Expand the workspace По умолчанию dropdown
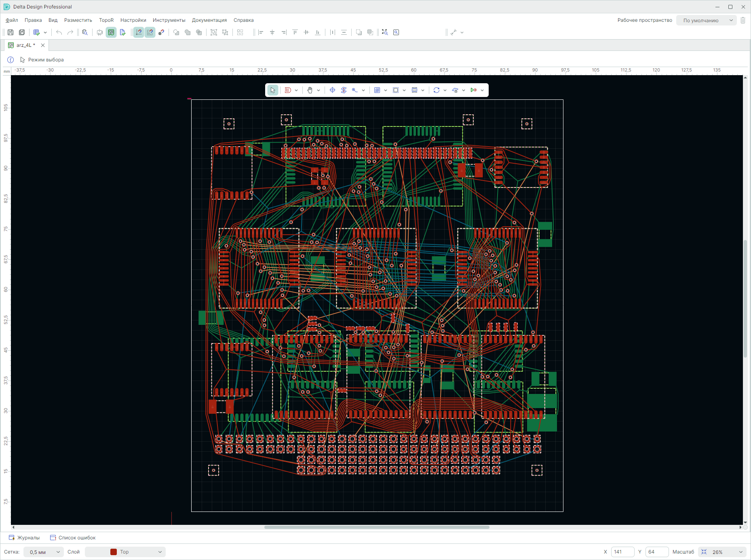Image resolution: width=751 pixels, height=560 pixels. click(707, 20)
